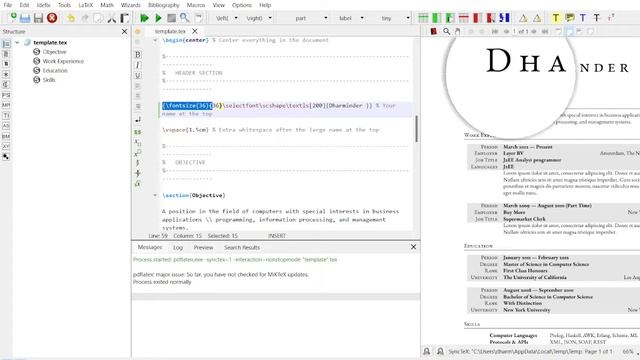This screenshot has height=360, width=640.
Task: Insert a square root with the sidebar icon
Action: click(138, 184)
